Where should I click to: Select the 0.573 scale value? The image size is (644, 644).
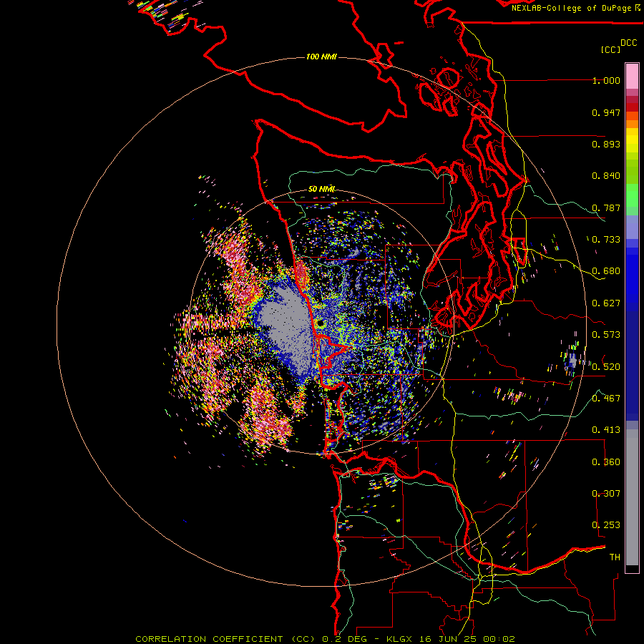tap(606, 335)
